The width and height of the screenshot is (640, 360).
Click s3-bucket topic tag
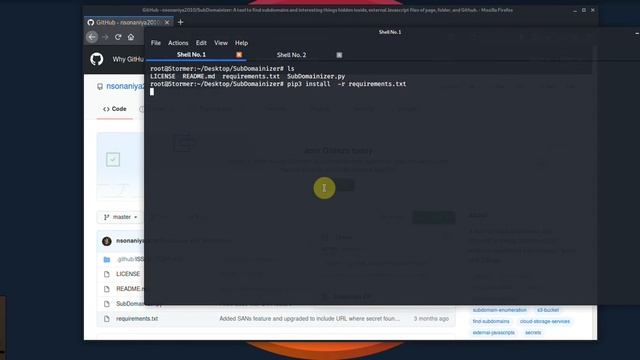click(548, 310)
